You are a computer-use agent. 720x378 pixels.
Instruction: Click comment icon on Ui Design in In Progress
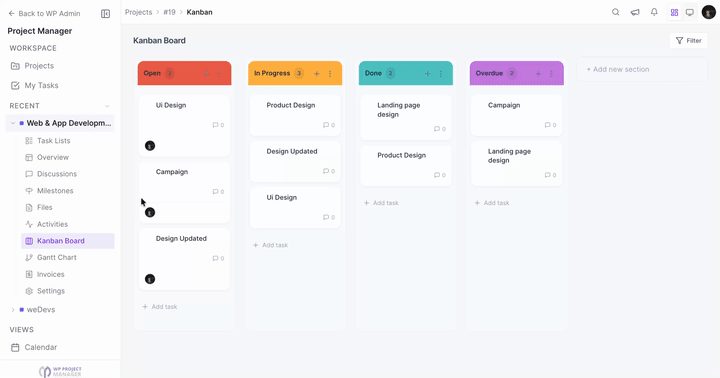click(326, 217)
